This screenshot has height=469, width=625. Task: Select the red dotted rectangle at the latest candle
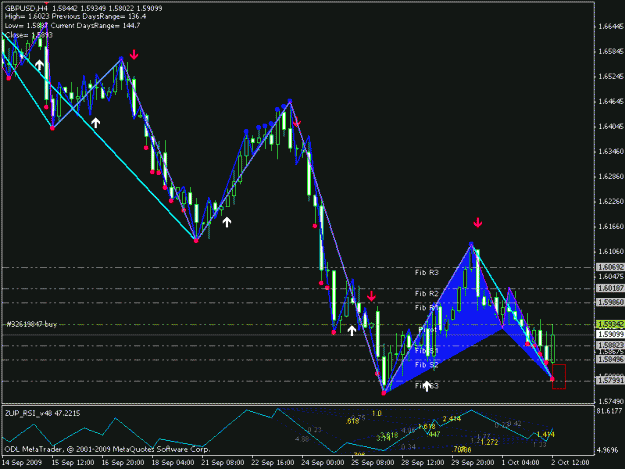(x=559, y=376)
